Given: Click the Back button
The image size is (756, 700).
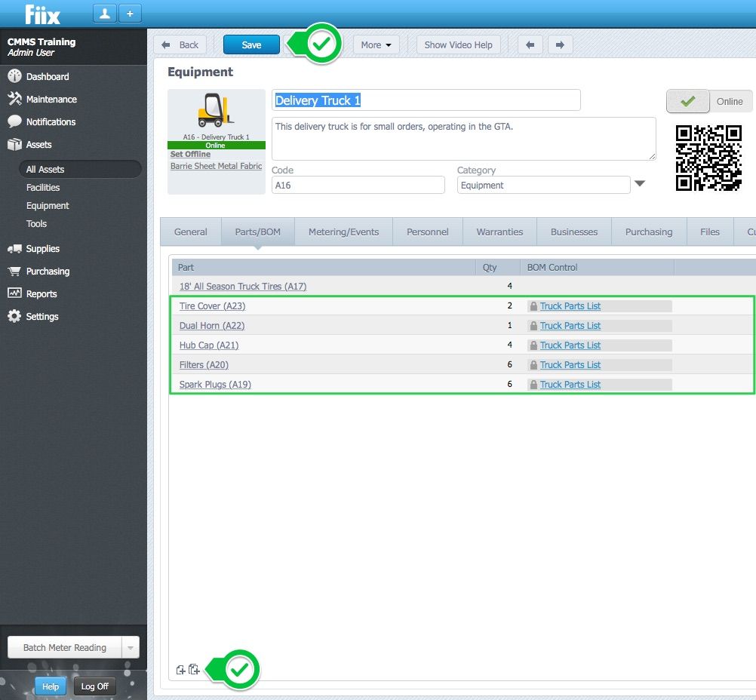Looking at the screenshot, I should pyautogui.click(x=180, y=45).
